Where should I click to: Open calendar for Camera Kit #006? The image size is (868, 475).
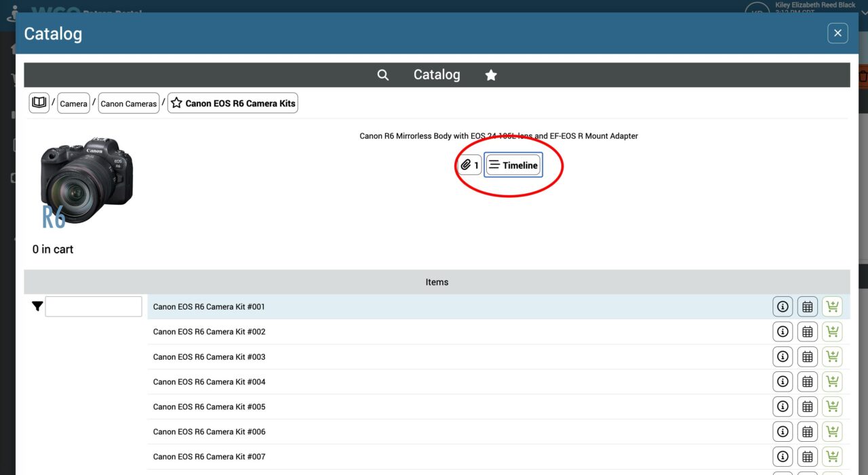pos(807,432)
